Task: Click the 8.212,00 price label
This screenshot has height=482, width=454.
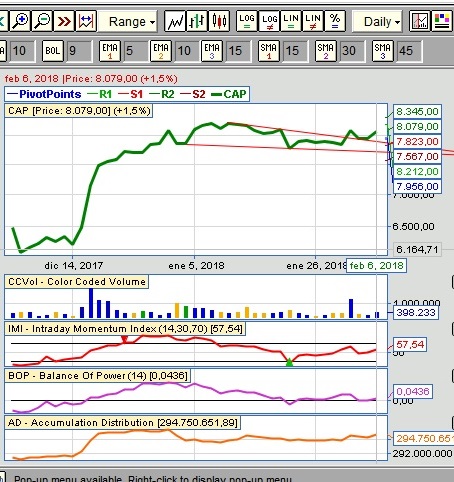Action: click(417, 171)
